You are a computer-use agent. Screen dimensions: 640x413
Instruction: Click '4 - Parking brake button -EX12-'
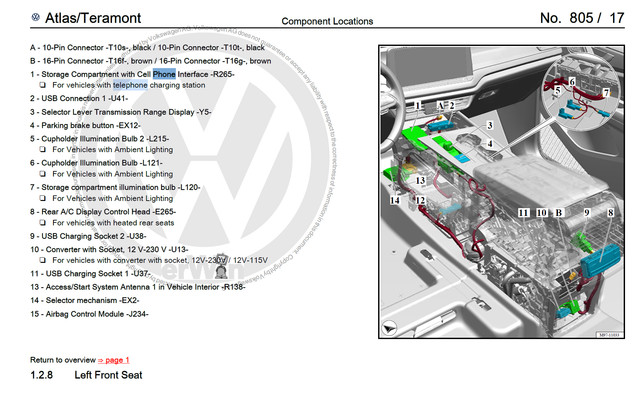click(85, 126)
